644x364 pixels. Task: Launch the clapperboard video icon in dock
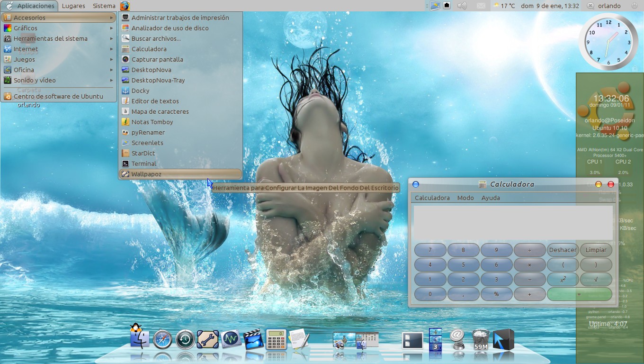coord(253,339)
